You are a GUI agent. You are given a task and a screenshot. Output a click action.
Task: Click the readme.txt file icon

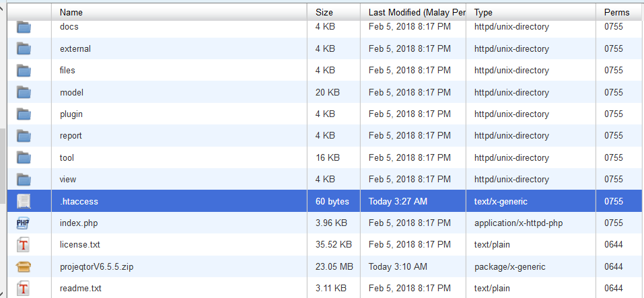pos(24,289)
